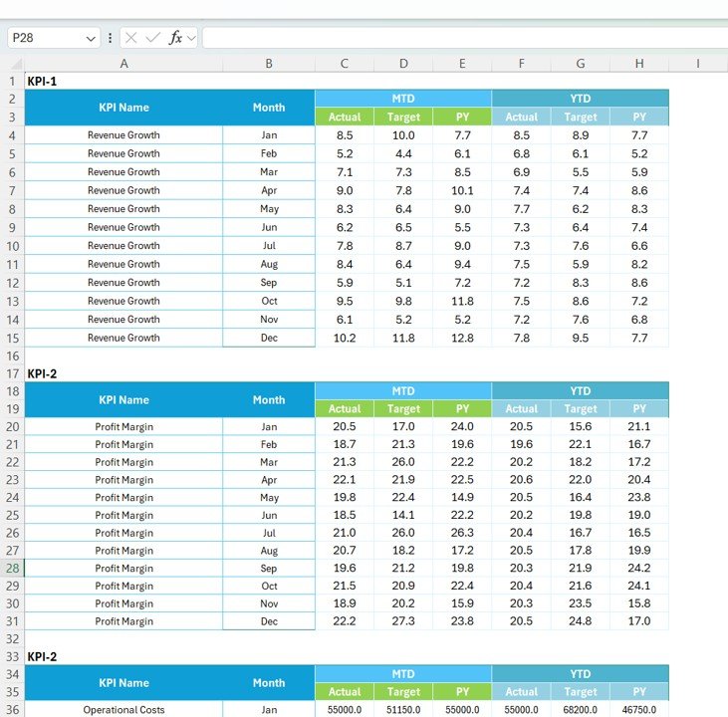
Task: Click the Select All corner triangle
Action: coord(16,64)
